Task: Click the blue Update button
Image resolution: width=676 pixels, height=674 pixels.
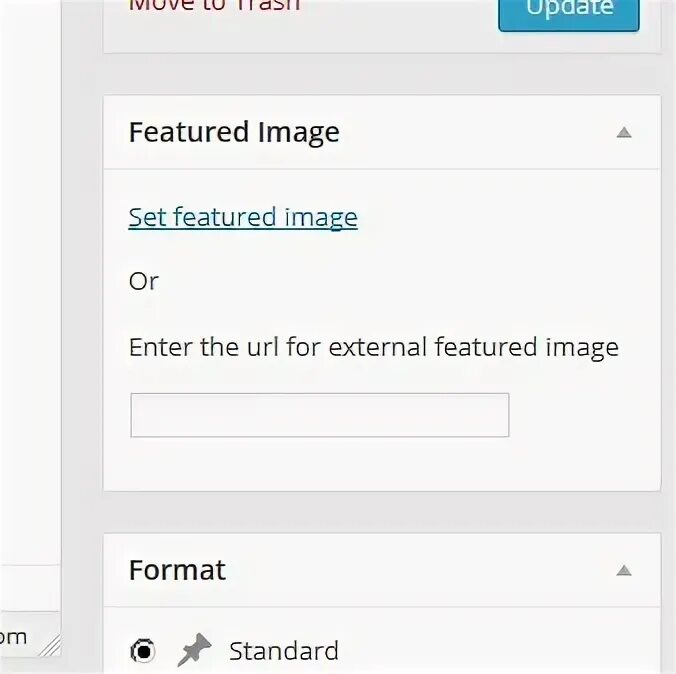Action: point(569,13)
